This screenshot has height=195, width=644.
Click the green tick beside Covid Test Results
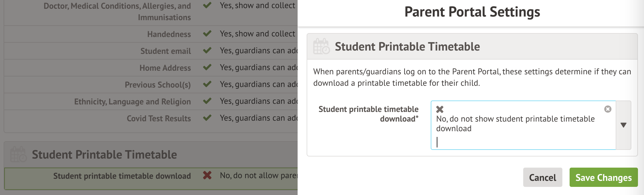[207, 118]
